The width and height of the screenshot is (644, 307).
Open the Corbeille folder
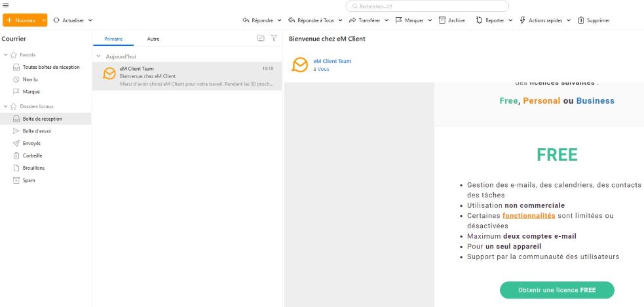(32, 155)
